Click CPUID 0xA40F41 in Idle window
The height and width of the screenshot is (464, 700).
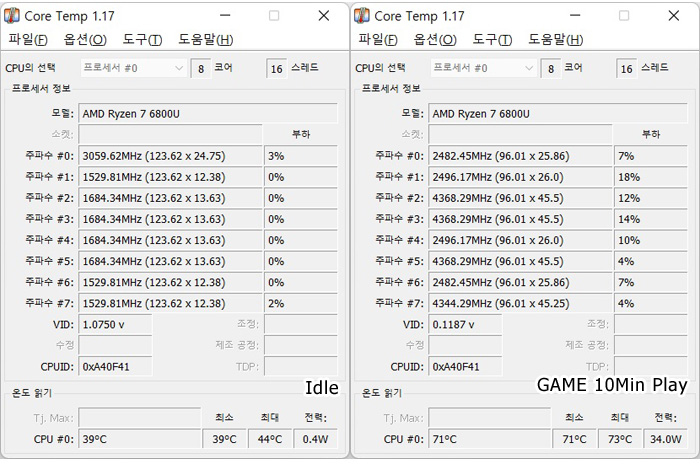(x=115, y=367)
